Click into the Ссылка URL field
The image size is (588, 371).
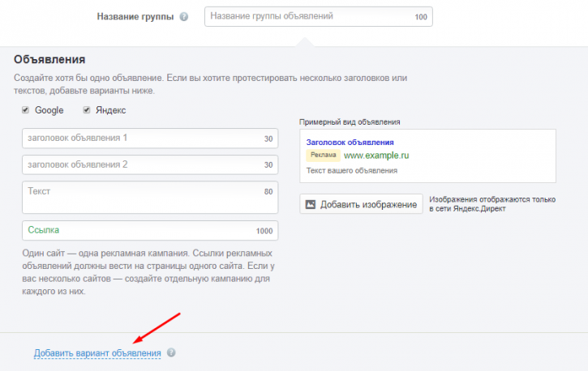point(150,230)
